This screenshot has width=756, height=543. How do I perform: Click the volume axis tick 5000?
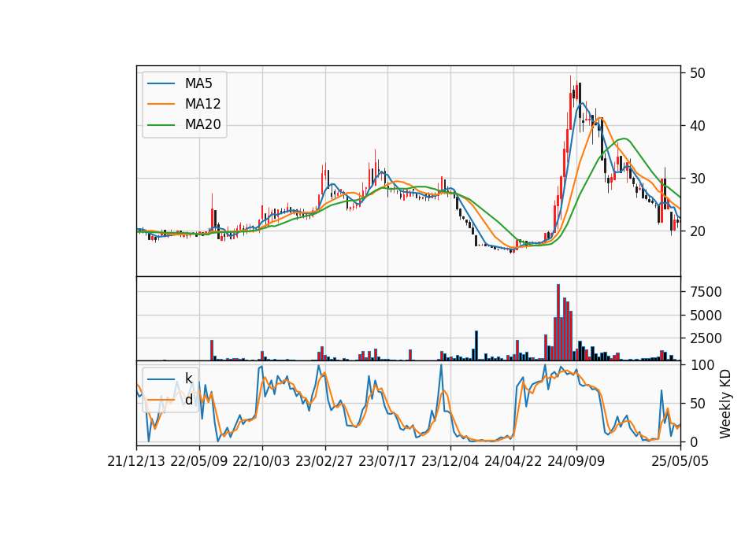[706, 316]
